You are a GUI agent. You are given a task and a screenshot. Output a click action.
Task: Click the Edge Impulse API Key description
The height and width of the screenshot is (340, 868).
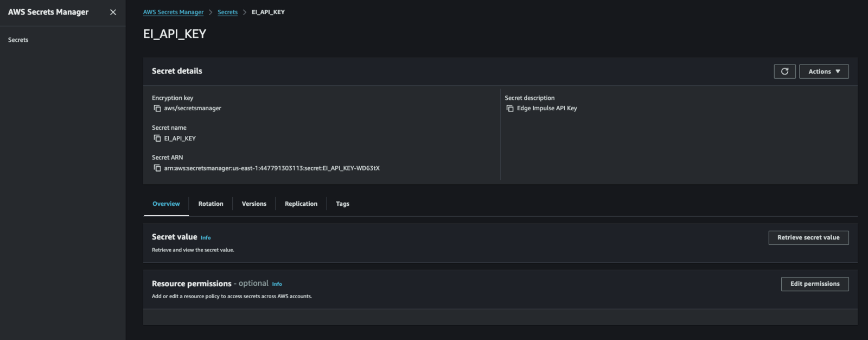click(547, 109)
